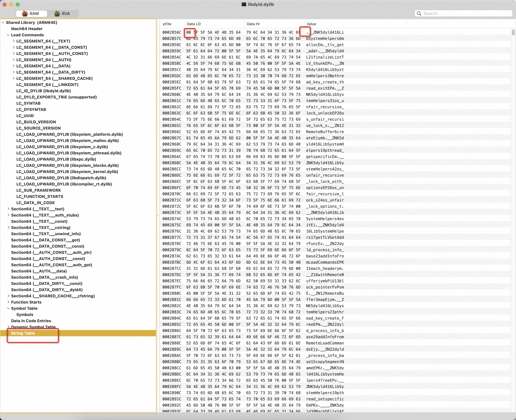Expand Section64 (__TEXT,__cstring) node

coord(8,227)
